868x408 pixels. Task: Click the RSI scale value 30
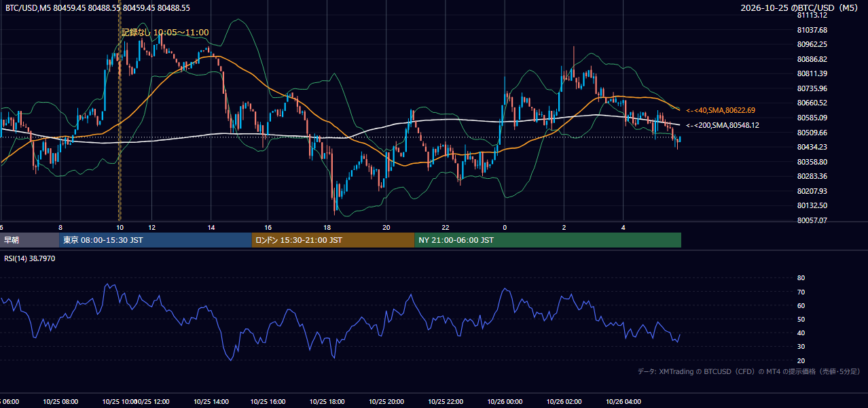click(x=801, y=347)
